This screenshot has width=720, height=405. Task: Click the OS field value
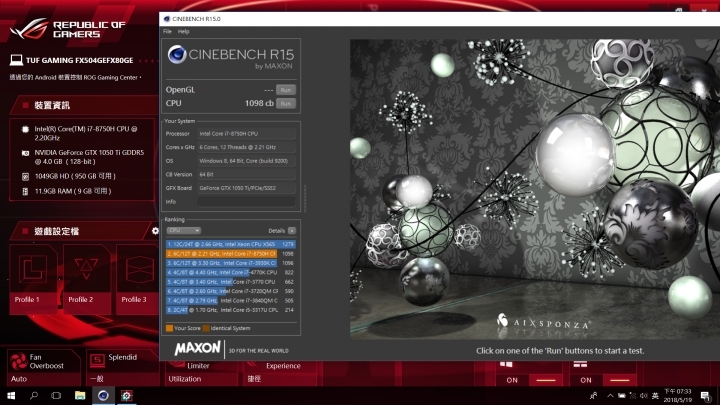247,161
